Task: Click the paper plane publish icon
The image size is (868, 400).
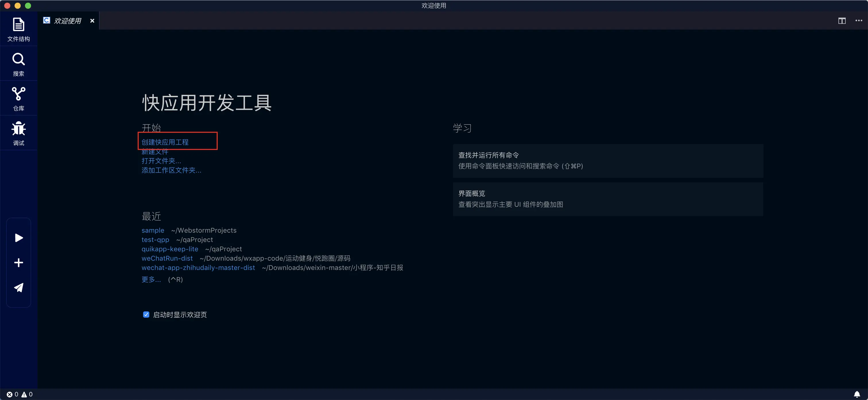Action: coord(19,287)
